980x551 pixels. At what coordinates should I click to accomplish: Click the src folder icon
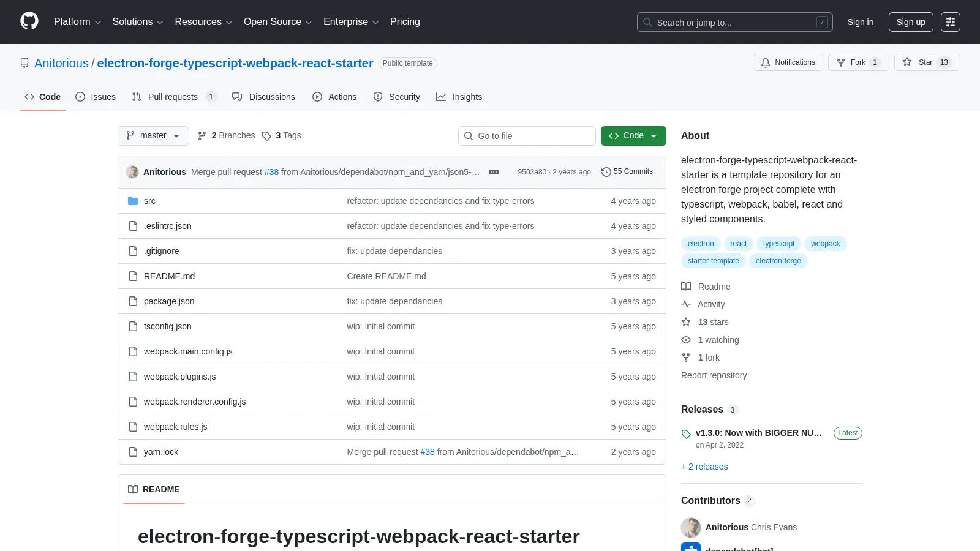[x=133, y=201]
